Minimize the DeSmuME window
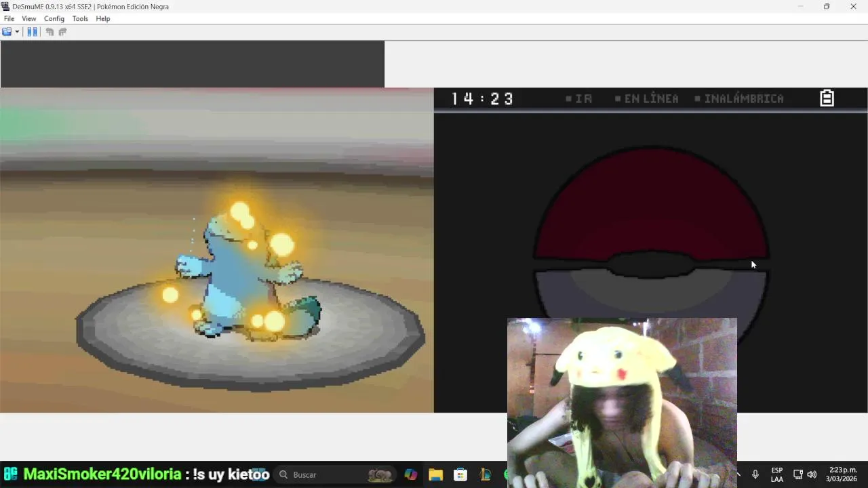Image resolution: width=868 pixels, height=488 pixels. [x=800, y=6]
